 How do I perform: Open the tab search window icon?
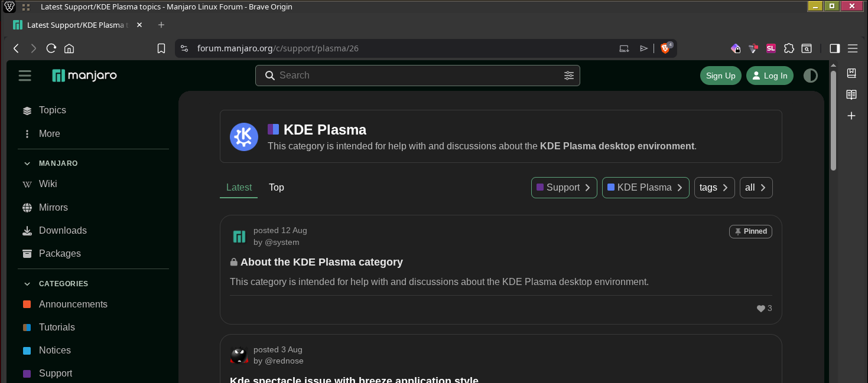click(807, 48)
